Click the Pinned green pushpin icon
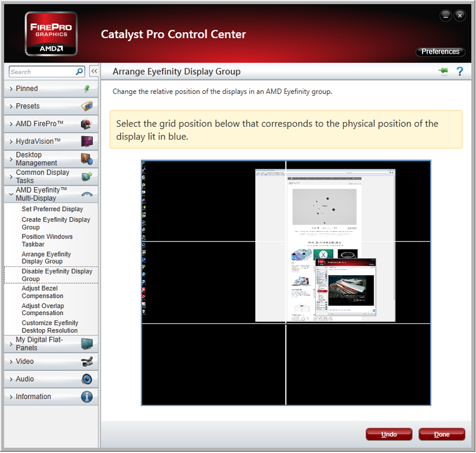Screen dimensions: 476x453 click(x=87, y=89)
